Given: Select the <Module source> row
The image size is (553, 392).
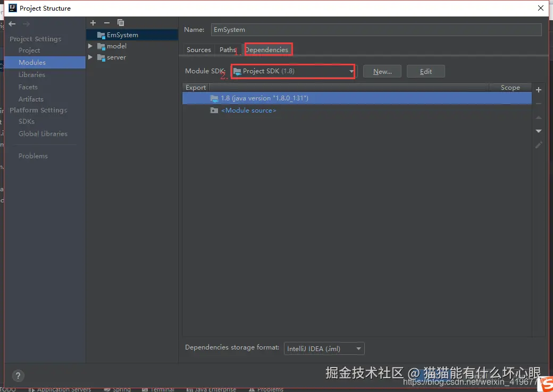Looking at the screenshot, I should pyautogui.click(x=357, y=110).
